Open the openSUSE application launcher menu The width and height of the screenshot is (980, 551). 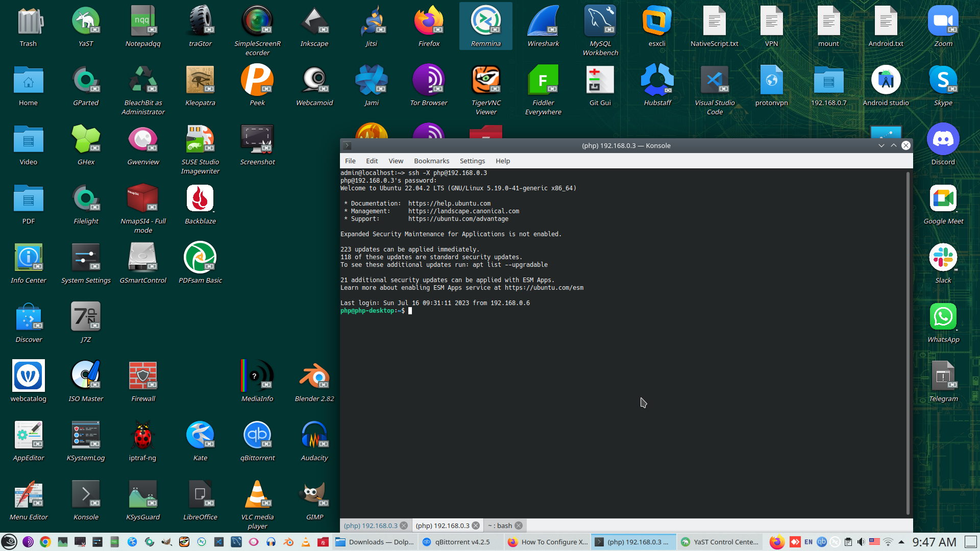point(9,542)
